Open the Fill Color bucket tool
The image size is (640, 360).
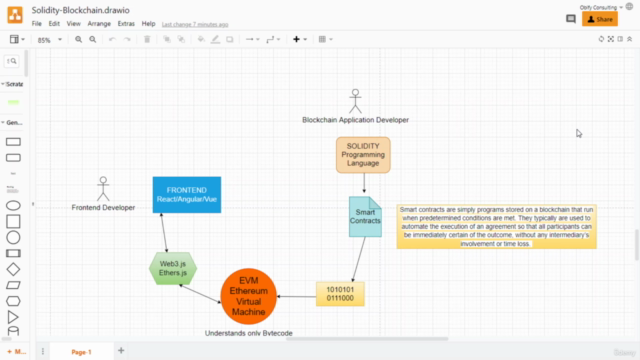pyautogui.click(x=201, y=39)
